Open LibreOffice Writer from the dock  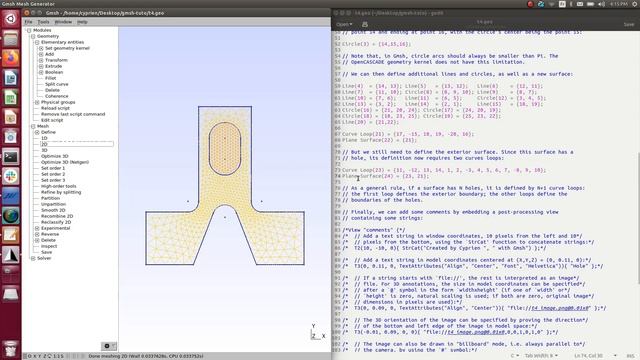(x=11, y=78)
